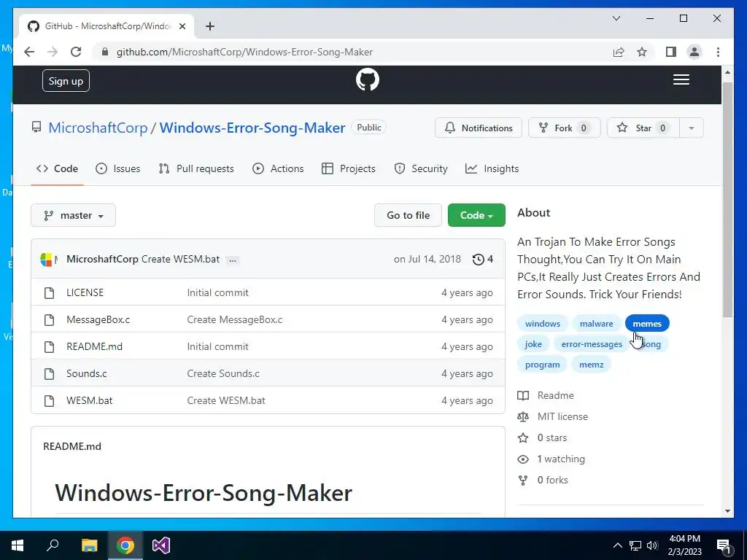Close the GitHub browser tab

pyautogui.click(x=182, y=26)
